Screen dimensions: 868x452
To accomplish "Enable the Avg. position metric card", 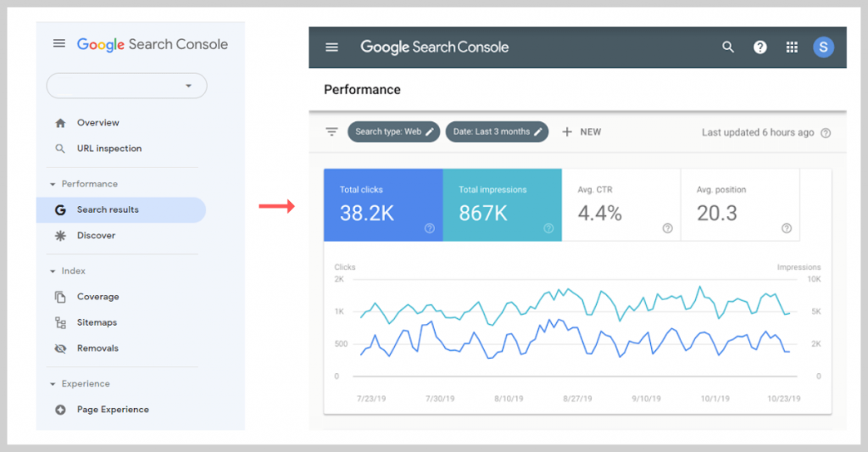I will [x=740, y=205].
